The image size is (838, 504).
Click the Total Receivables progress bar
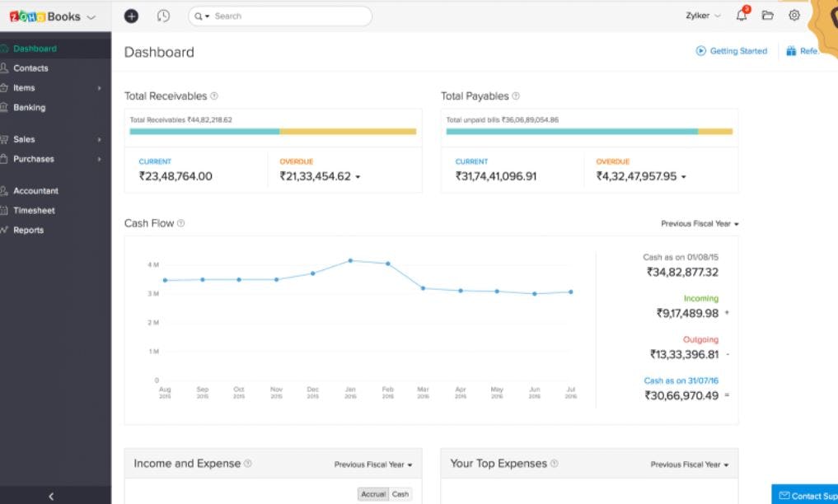(273, 131)
